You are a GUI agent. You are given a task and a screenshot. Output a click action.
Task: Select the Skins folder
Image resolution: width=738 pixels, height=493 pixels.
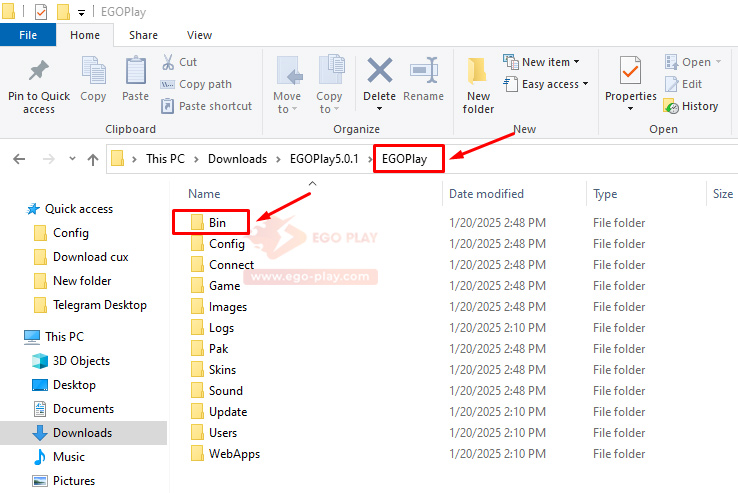coord(213,370)
